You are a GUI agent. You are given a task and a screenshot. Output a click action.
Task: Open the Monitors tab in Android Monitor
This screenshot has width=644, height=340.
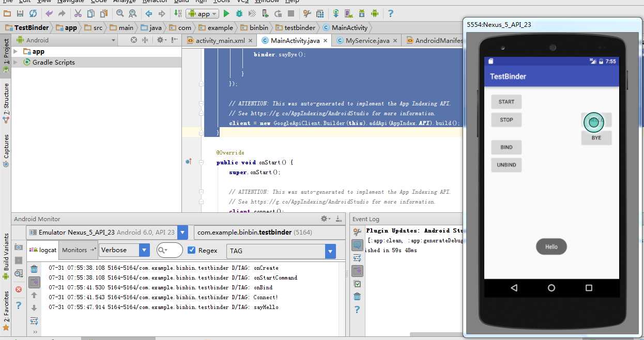click(x=79, y=250)
